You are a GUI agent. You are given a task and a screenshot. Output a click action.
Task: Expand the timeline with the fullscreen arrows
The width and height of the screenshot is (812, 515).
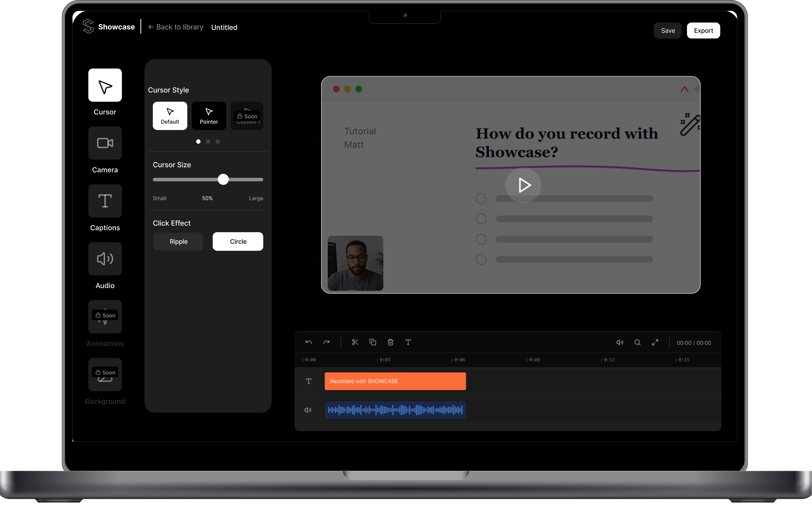tap(655, 342)
